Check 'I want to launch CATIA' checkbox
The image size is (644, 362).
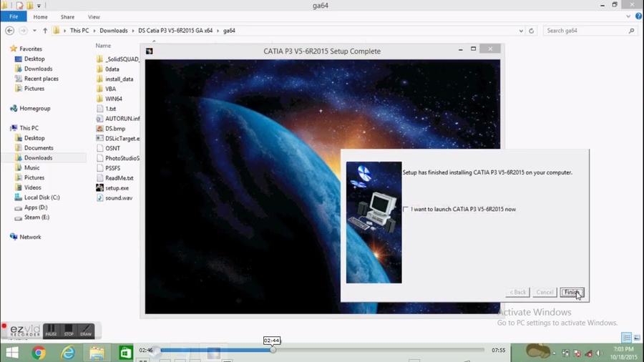coord(406,210)
